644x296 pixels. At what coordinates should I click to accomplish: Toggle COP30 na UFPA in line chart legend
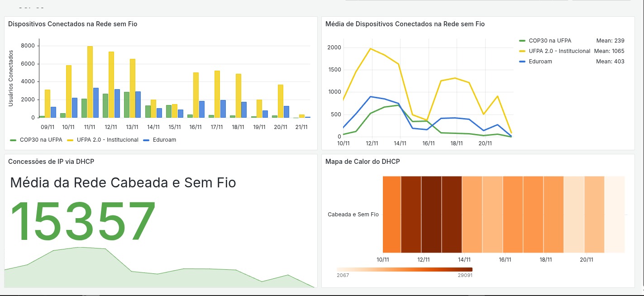[549, 41]
